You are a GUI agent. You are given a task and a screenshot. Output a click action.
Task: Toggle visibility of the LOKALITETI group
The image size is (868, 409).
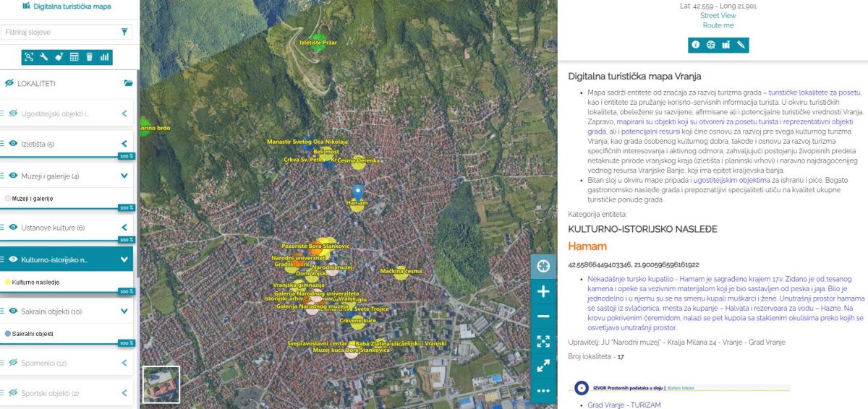[9, 83]
